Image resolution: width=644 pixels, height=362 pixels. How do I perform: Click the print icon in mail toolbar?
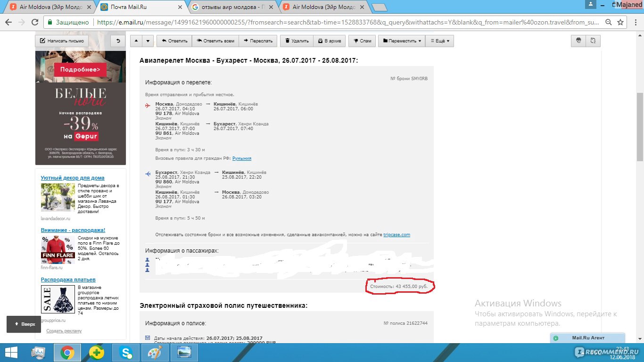(x=578, y=41)
